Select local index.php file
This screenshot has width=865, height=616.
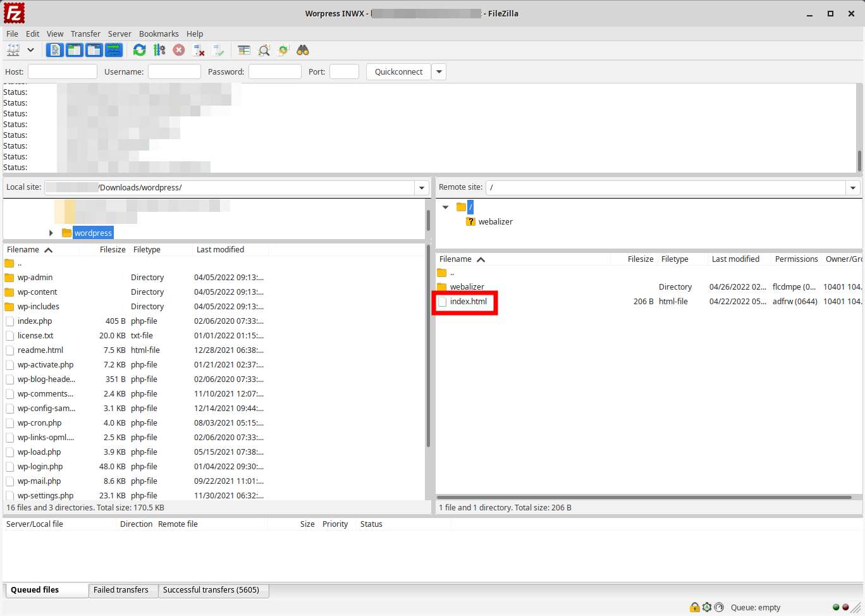(35, 321)
